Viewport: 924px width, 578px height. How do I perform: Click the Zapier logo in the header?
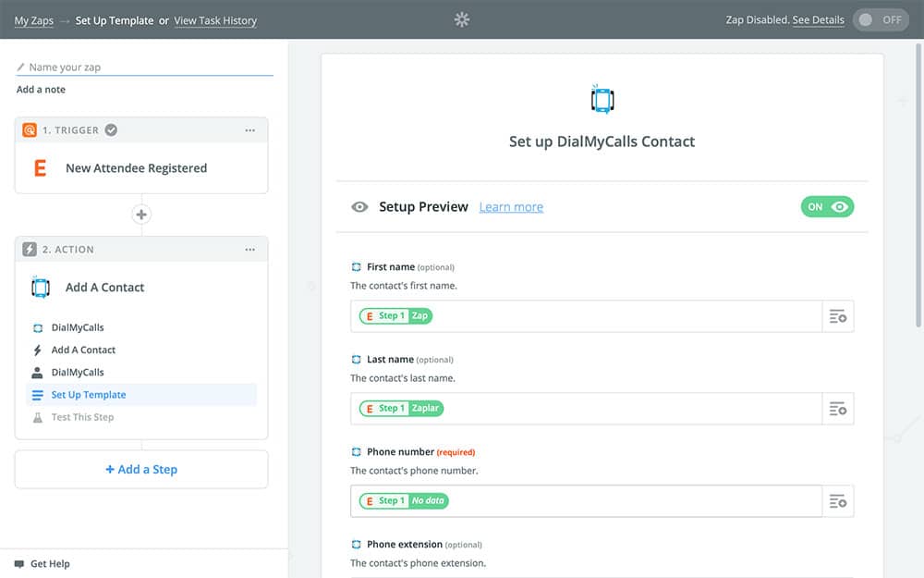[x=462, y=19]
